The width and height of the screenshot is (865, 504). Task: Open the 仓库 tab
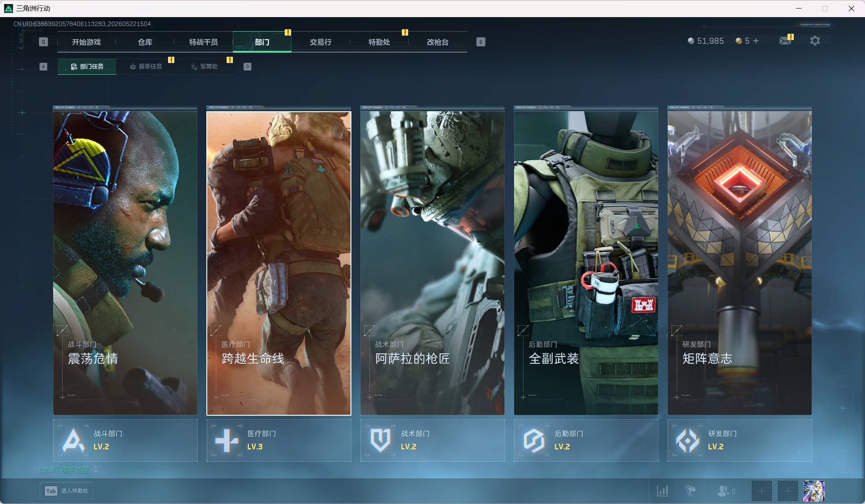tap(145, 42)
